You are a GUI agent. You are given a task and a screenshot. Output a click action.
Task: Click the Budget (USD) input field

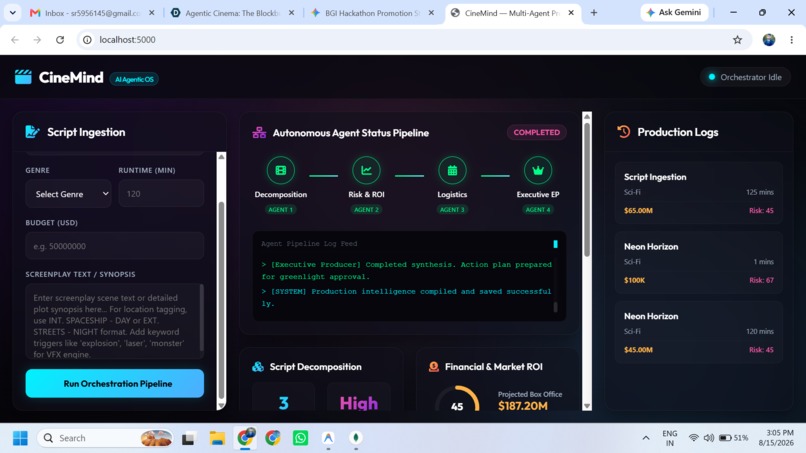pyautogui.click(x=115, y=246)
